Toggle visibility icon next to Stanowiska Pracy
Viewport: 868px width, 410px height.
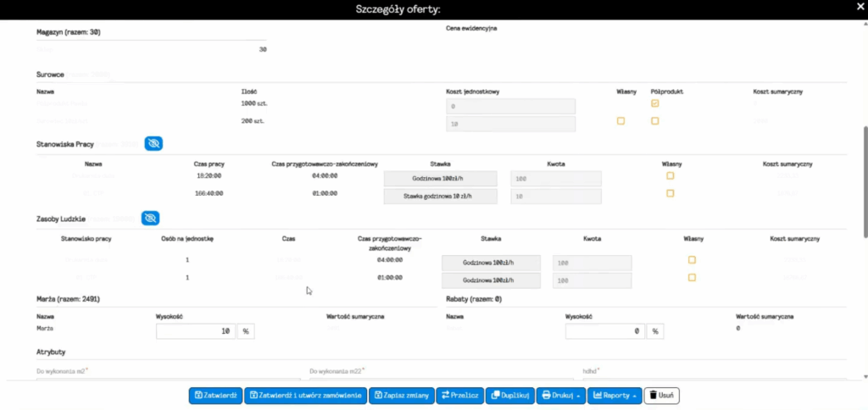[153, 144]
